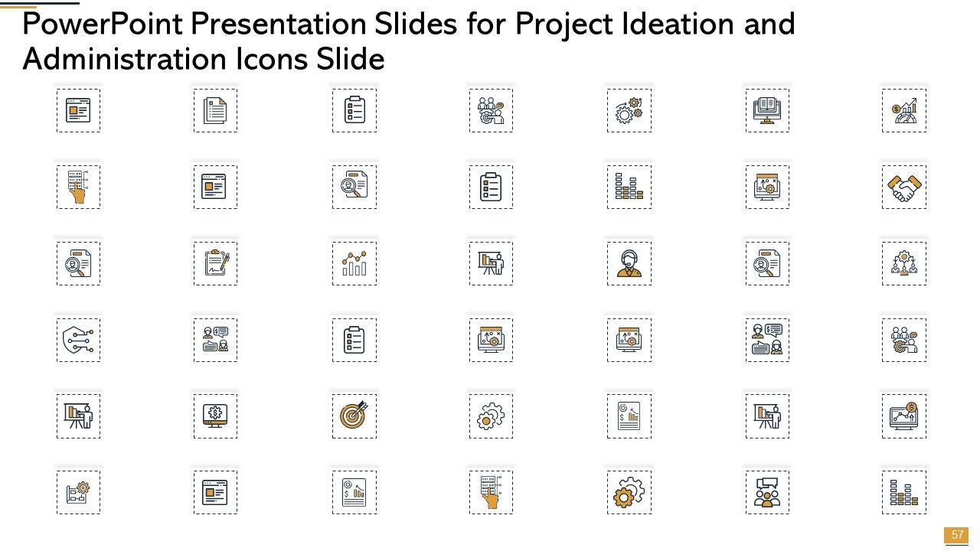Select the team with chat bubbles icon
Image resolution: width=980 pixels, height=551 pixels.
(766, 492)
